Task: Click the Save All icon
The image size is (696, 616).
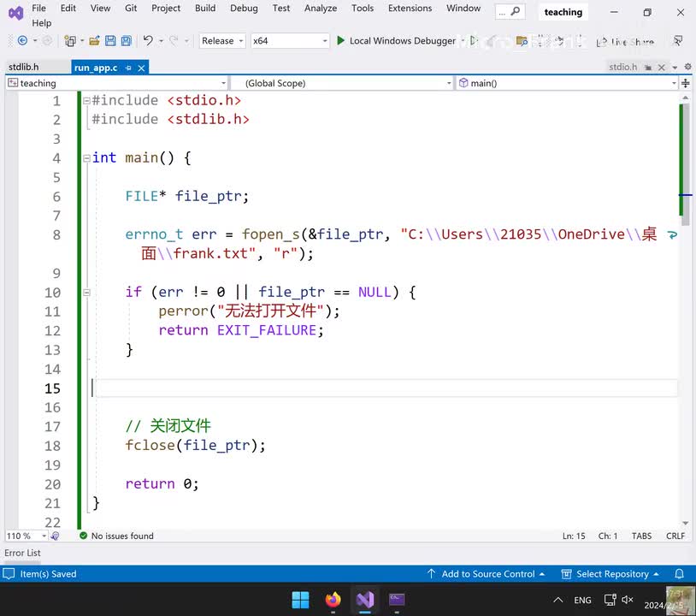Action: (126, 41)
